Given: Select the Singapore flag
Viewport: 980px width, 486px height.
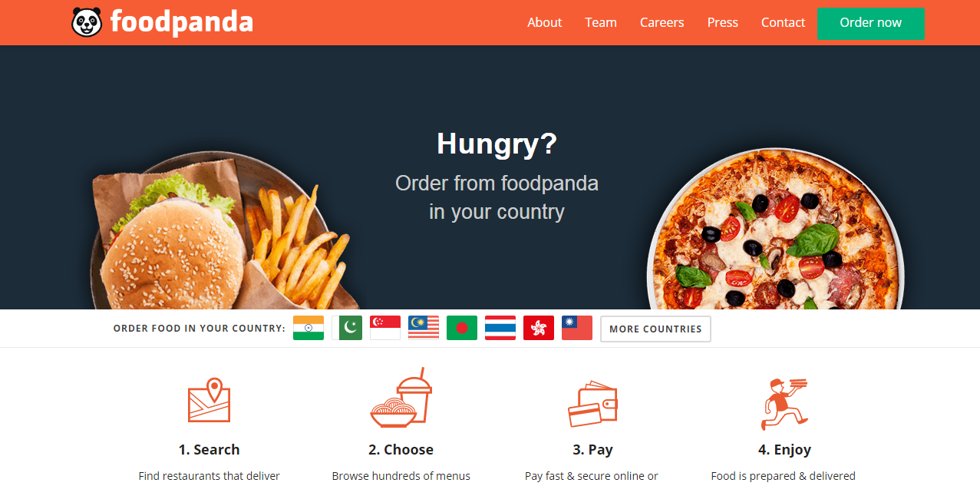Looking at the screenshot, I should pos(385,328).
